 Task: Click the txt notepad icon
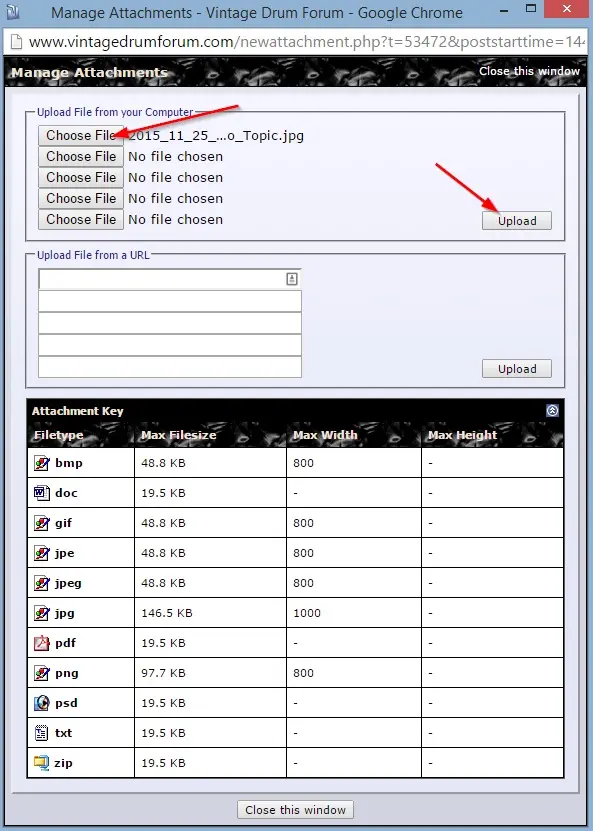coord(41,733)
